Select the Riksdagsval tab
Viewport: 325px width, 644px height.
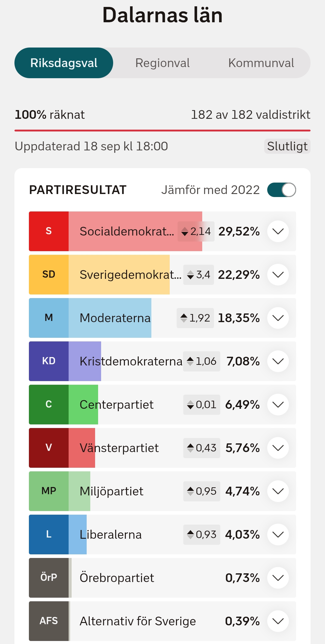click(x=64, y=63)
